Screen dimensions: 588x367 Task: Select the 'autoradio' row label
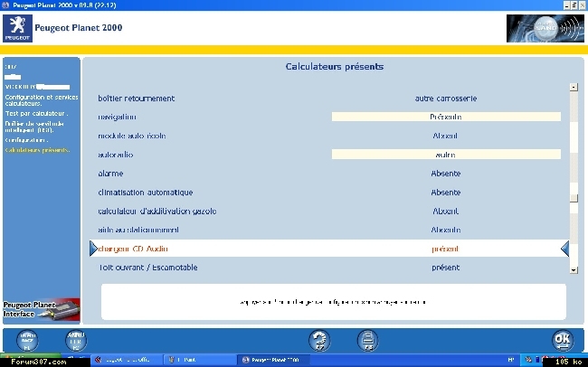click(116, 155)
